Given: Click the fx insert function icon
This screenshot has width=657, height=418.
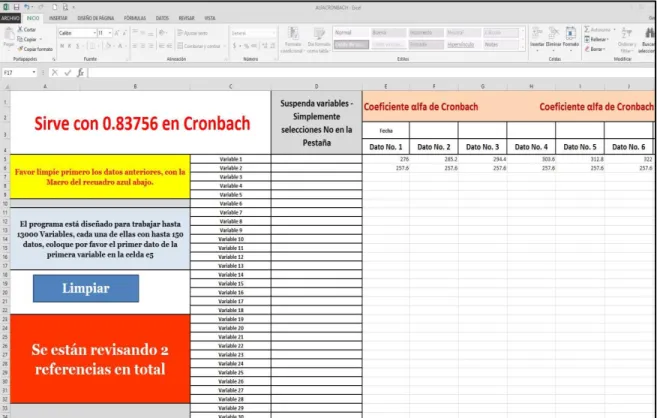Looking at the screenshot, I should 81,73.
